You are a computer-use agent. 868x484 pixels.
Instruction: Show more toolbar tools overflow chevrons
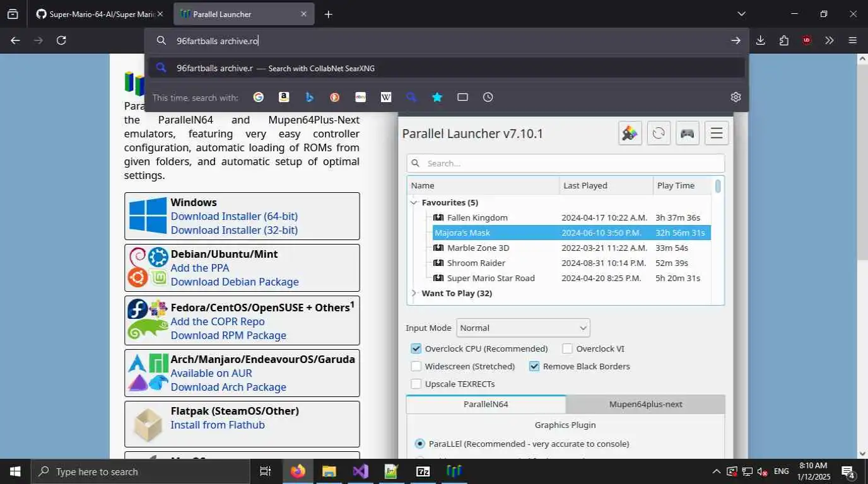(x=830, y=40)
